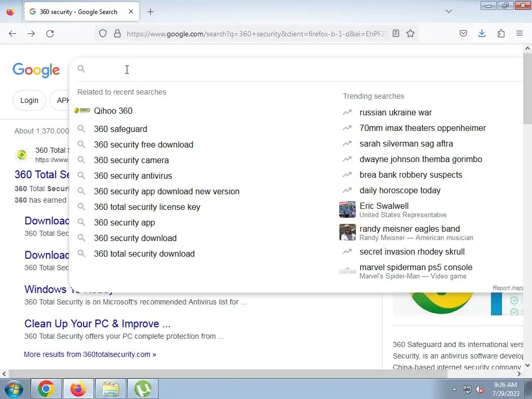Click the muted volume tray icon
The width and height of the screenshot is (532, 399).
[x=480, y=390]
